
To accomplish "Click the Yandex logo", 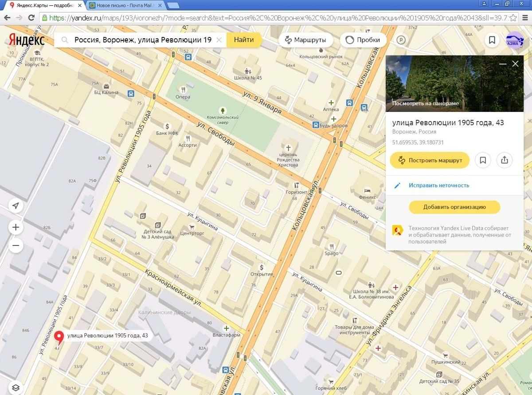I will 27,40.
